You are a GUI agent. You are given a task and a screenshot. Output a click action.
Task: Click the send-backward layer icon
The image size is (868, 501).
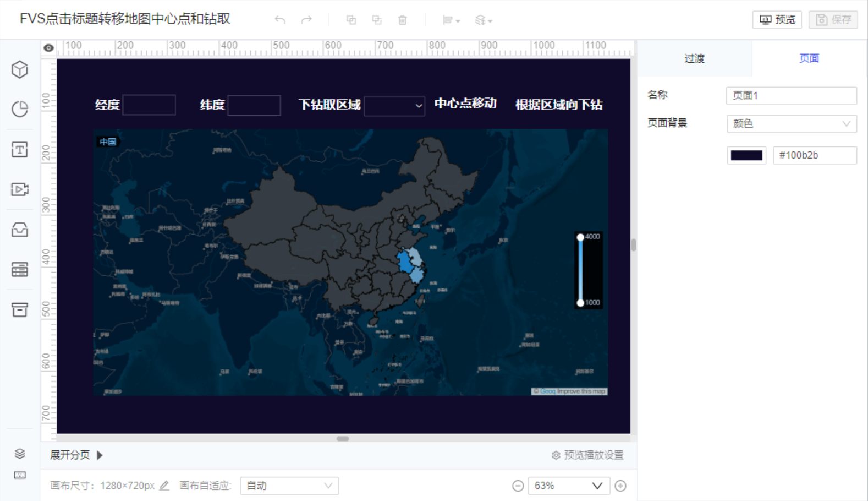pos(377,20)
